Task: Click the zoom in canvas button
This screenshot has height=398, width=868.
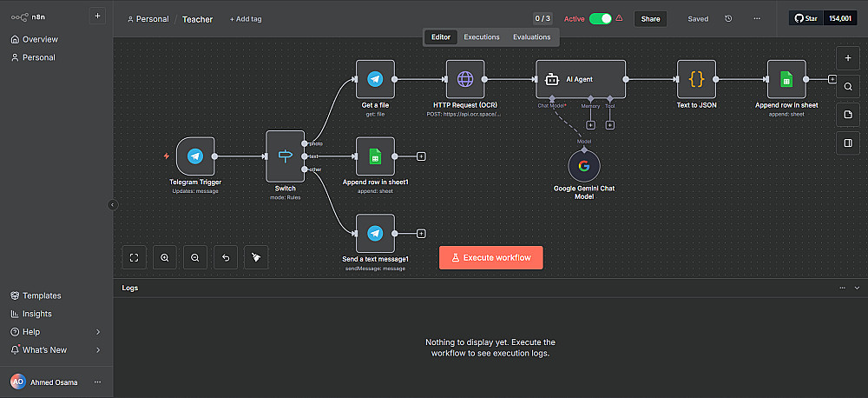Action: click(164, 257)
